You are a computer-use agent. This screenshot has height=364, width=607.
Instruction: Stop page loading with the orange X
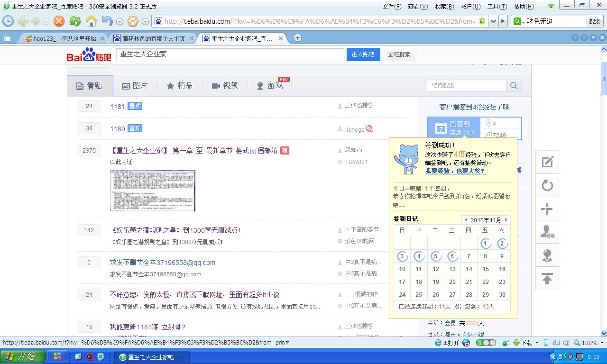click(59, 21)
